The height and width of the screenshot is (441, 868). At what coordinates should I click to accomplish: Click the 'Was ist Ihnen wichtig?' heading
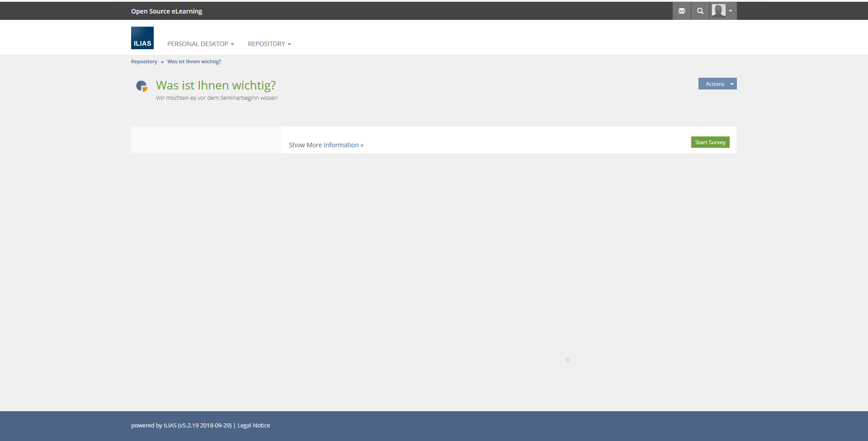(x=216, y=85)
